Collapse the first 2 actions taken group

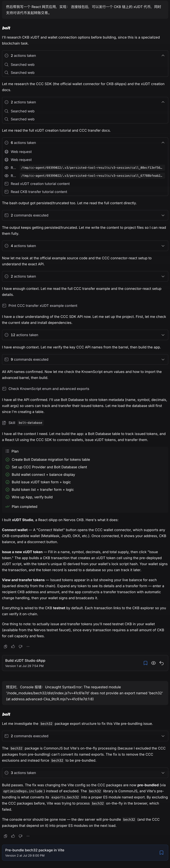85,56
